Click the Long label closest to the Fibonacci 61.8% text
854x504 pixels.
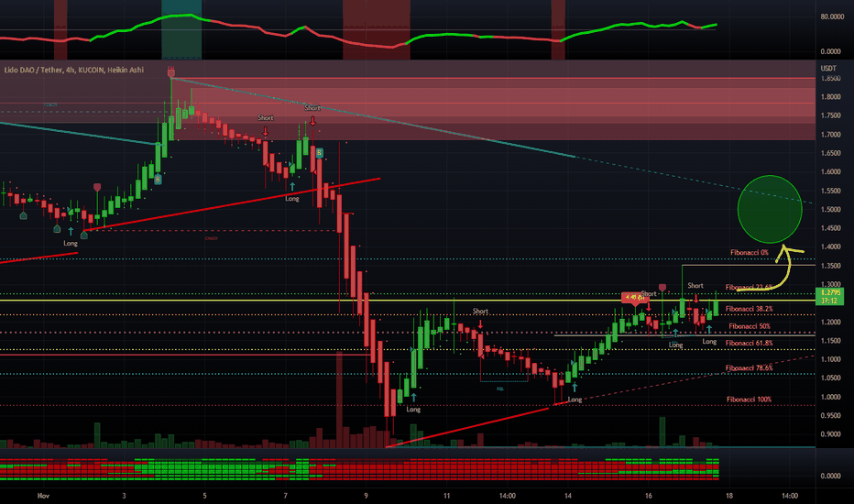709,342
